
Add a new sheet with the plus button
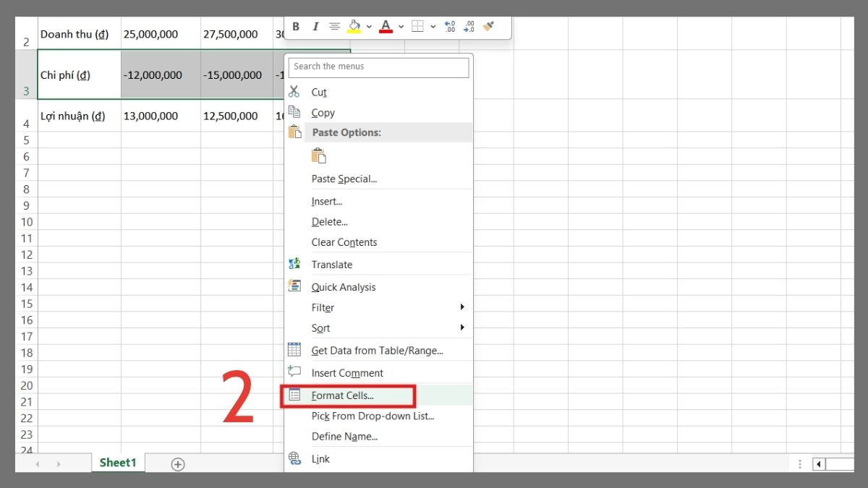tap(178, 463)
